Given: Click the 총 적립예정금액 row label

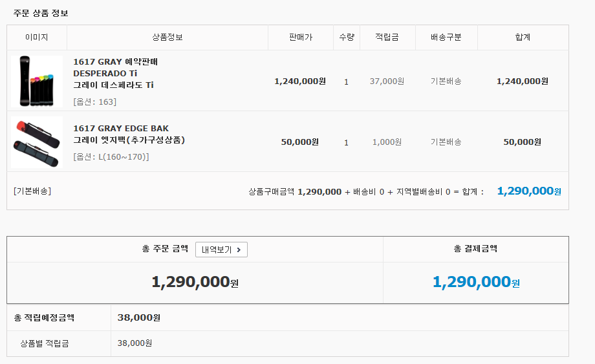Looking at the screenshot, I should 44,317.
